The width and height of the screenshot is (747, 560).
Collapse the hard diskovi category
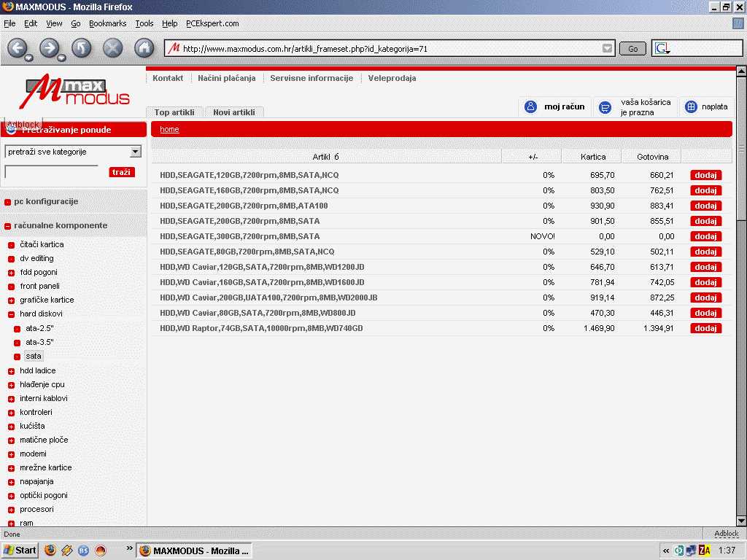[12, 314]
